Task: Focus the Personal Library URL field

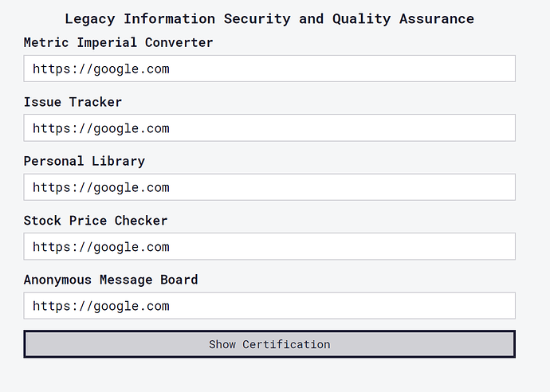Action: pyautogui.click(x=269, y=187)
